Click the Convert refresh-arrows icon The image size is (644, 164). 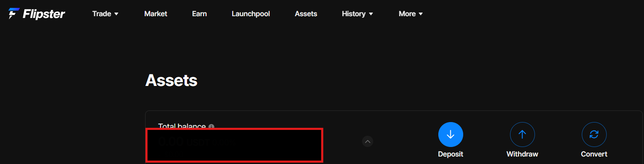click(x=594, y=135)
